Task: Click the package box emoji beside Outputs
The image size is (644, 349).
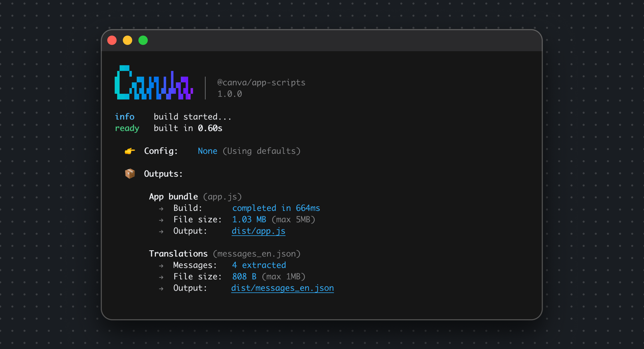Action: pos(130,174)
